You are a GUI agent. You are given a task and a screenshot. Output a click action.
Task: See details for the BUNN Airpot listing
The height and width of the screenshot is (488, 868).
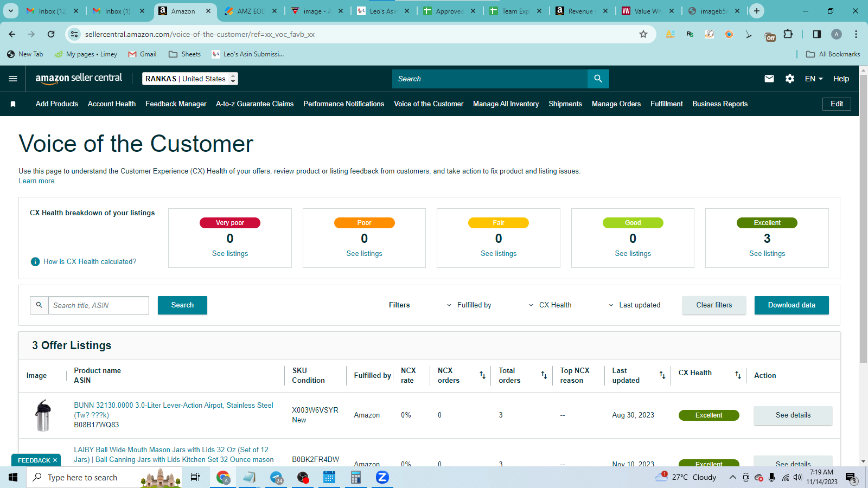pos(793,415)
